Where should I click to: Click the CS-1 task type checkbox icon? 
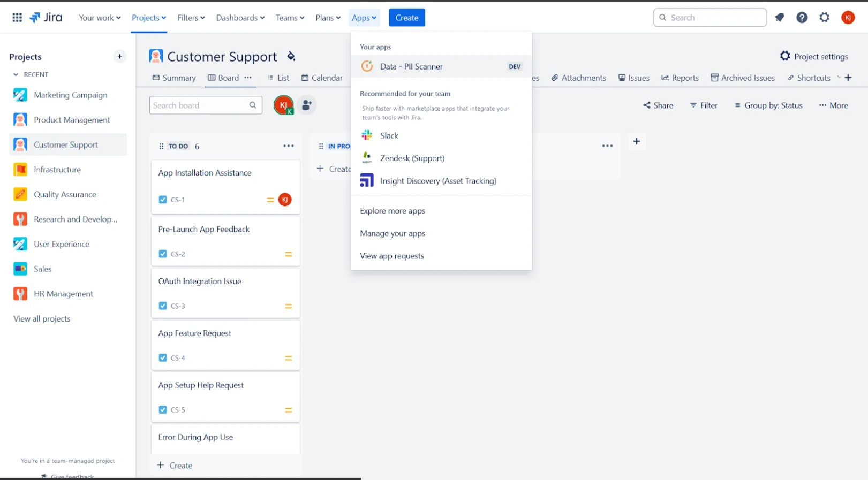coord(163,200)
